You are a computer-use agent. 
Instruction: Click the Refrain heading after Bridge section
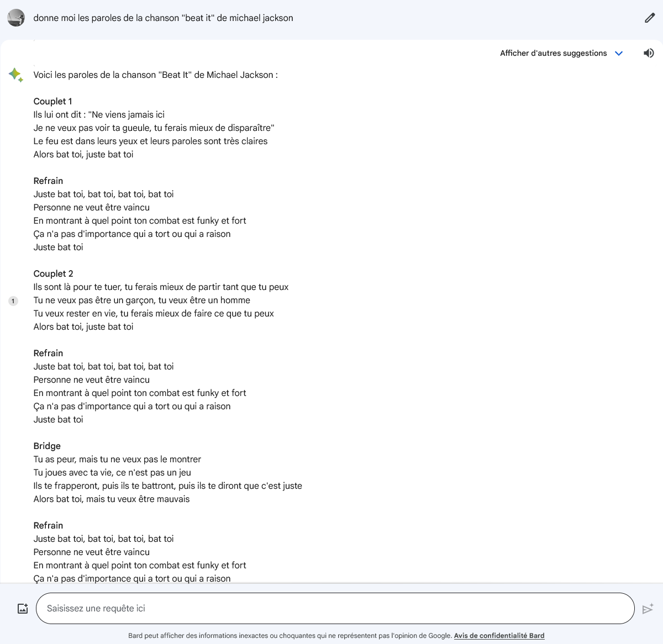tap(48, 525)
